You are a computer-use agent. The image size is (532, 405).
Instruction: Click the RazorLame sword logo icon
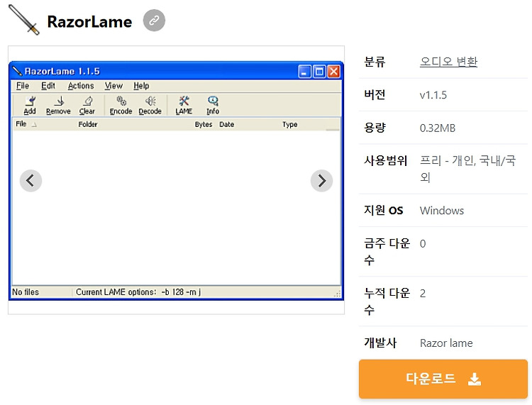click(x=23, y=20)
